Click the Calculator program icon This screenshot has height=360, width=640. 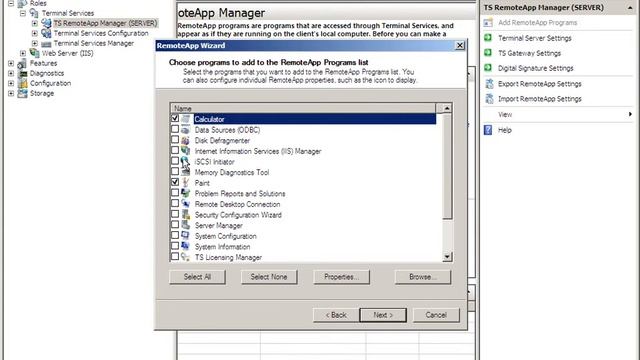pos(186,119)
